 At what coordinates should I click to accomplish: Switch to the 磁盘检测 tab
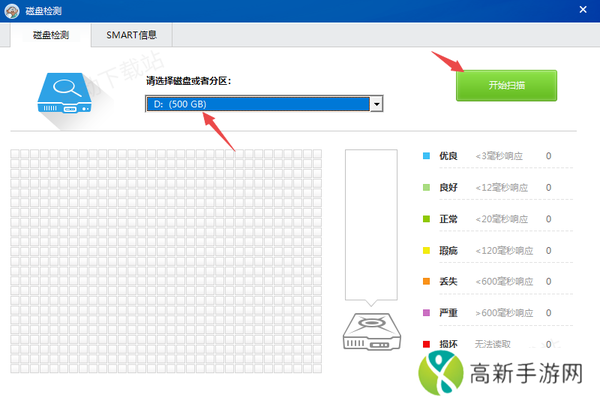click(51, 35)
